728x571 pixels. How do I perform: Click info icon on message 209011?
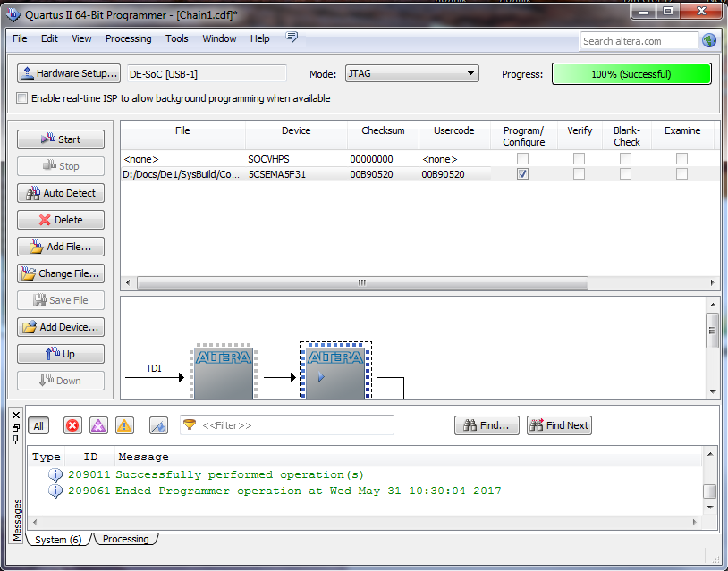click(55, 475)
